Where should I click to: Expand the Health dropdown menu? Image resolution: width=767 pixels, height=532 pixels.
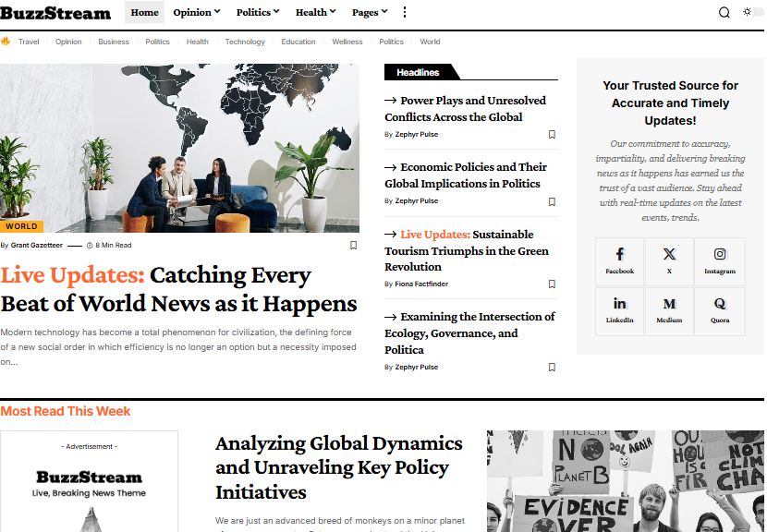316,12
